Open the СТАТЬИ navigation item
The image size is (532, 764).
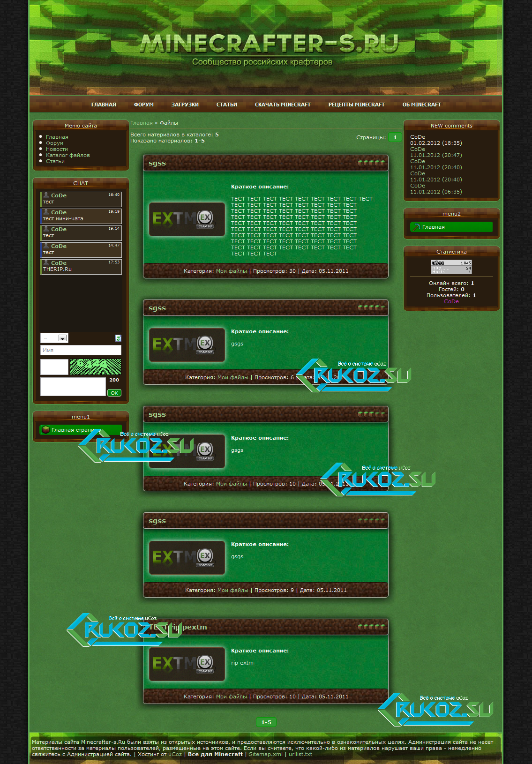pos(227,105)
